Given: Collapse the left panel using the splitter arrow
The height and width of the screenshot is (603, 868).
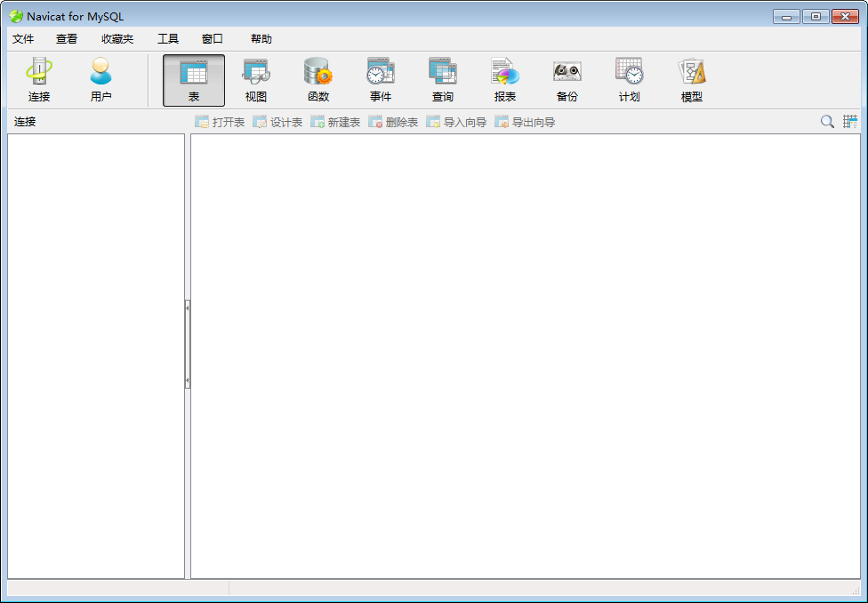Looking at the screenshot, I should click(188, 307).
